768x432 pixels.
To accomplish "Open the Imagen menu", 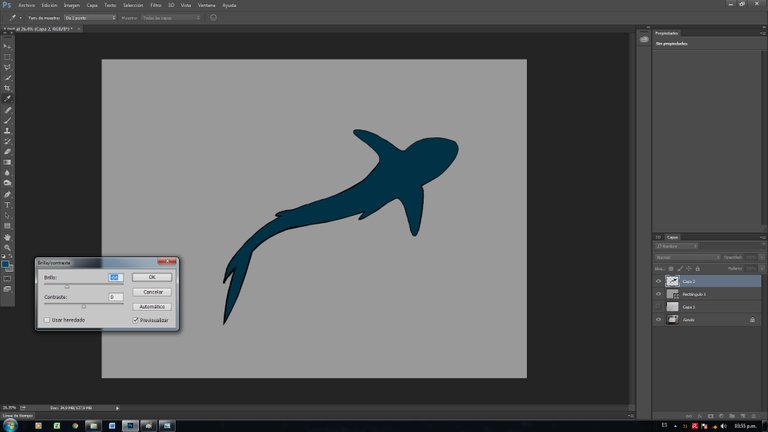I will 71,5.
